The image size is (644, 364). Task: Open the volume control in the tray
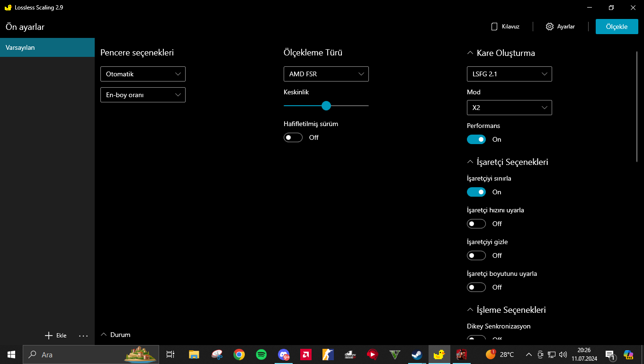pyautogui.click(x=563, y=355)
